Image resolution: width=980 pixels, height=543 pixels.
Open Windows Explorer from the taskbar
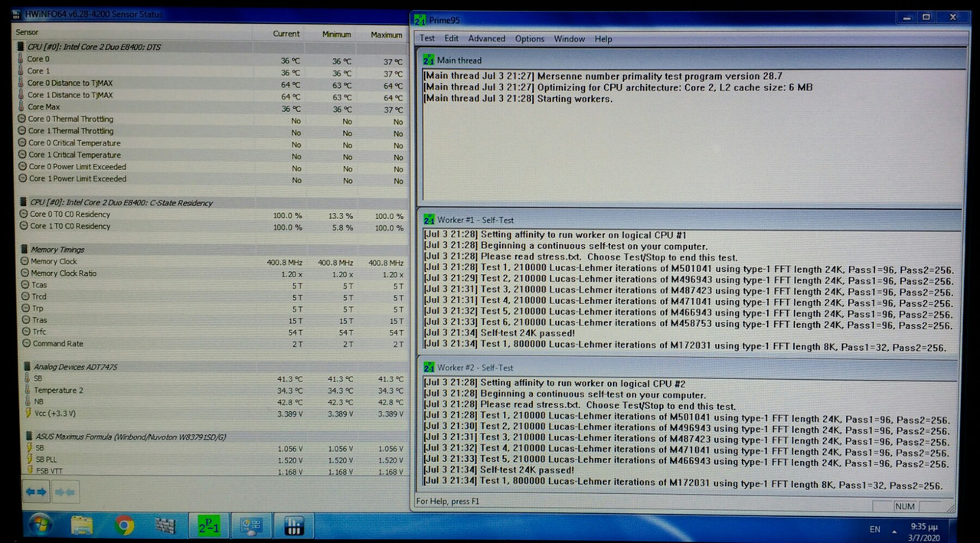coord(82,525)
